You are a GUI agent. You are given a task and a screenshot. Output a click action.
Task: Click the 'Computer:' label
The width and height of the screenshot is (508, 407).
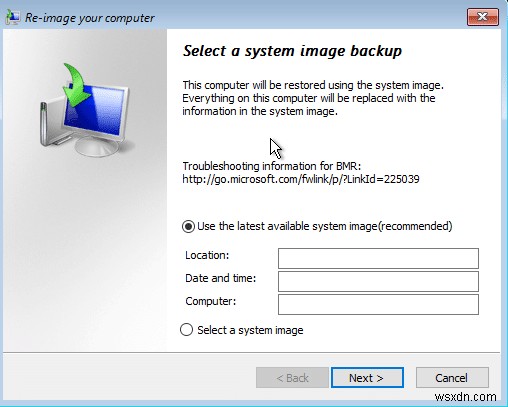pyautogui.click(x=210, y=301)
